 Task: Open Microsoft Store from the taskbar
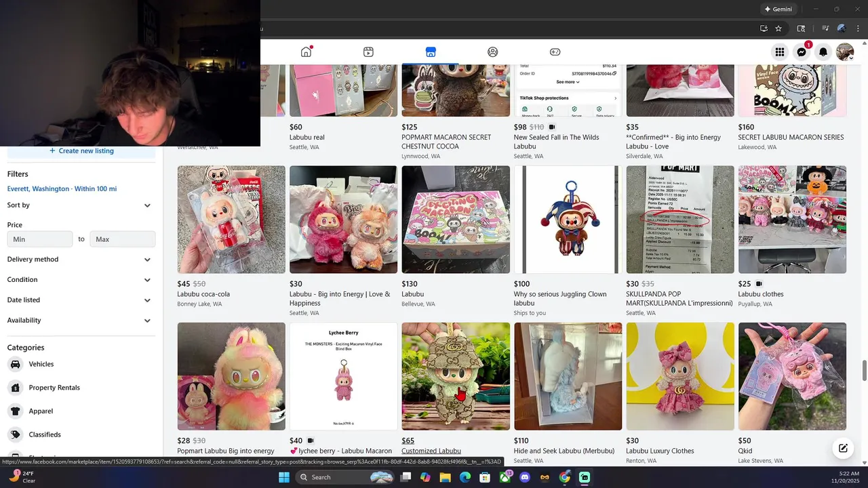(485, 477)
